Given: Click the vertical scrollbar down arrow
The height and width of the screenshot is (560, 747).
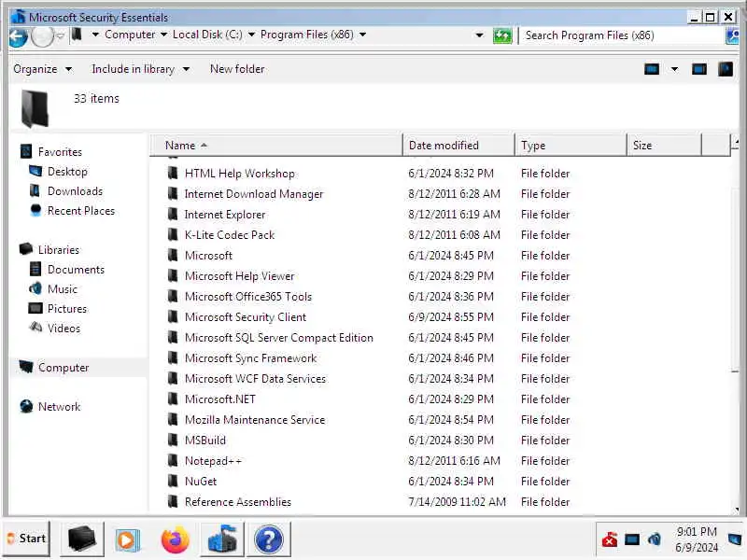Looking at the screenshot, I should pos(737,510).
